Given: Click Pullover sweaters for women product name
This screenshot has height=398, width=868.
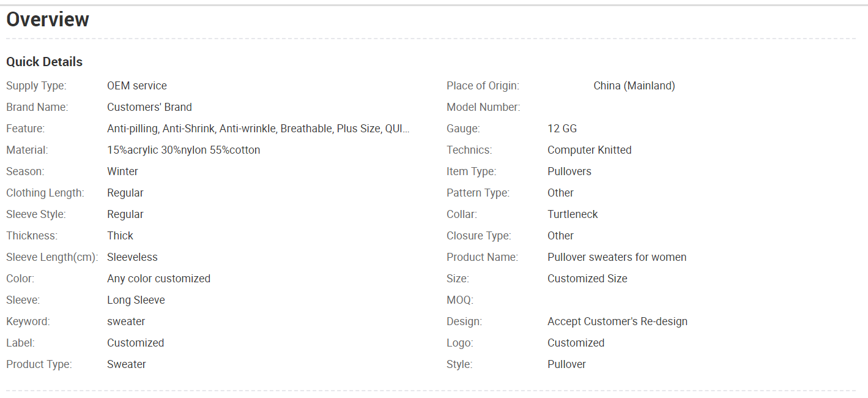Looking at the screenshot, I should 617,257.
